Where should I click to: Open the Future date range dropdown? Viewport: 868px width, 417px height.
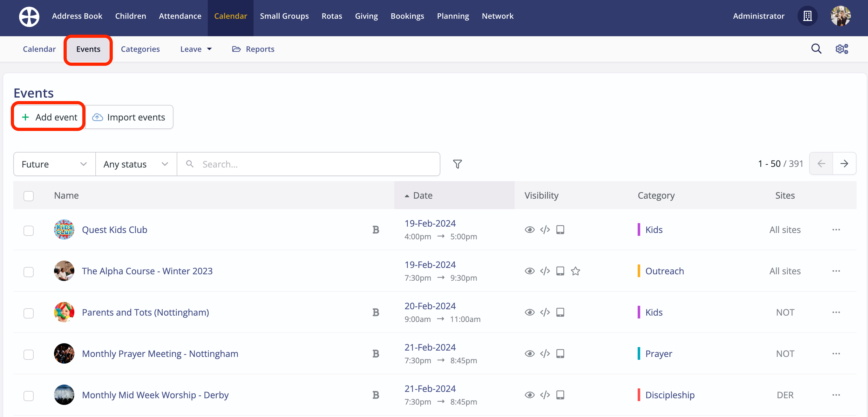[x=54, y=164]
